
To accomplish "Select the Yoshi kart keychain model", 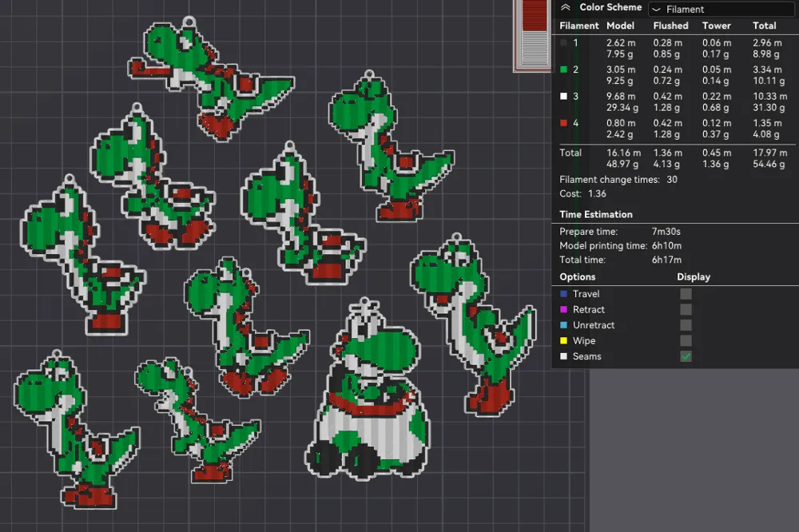I will [368, 392].
